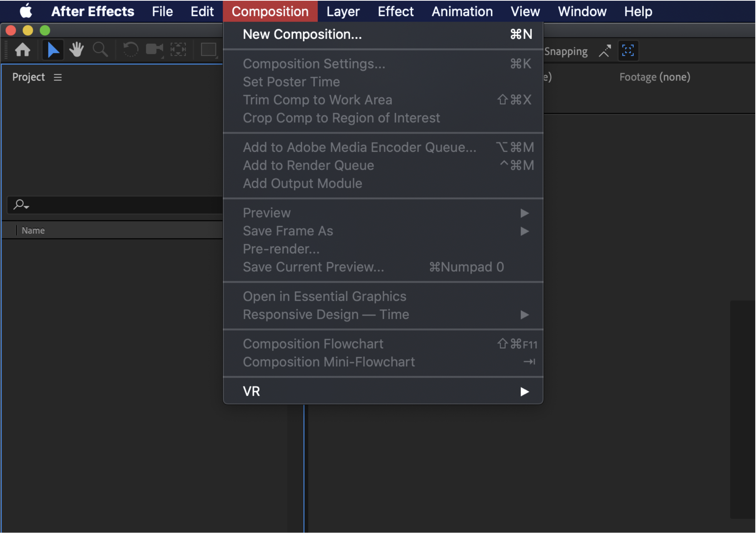Click the Project panel tab
This screenshot has width=756, height=533.
click(28, 77)
